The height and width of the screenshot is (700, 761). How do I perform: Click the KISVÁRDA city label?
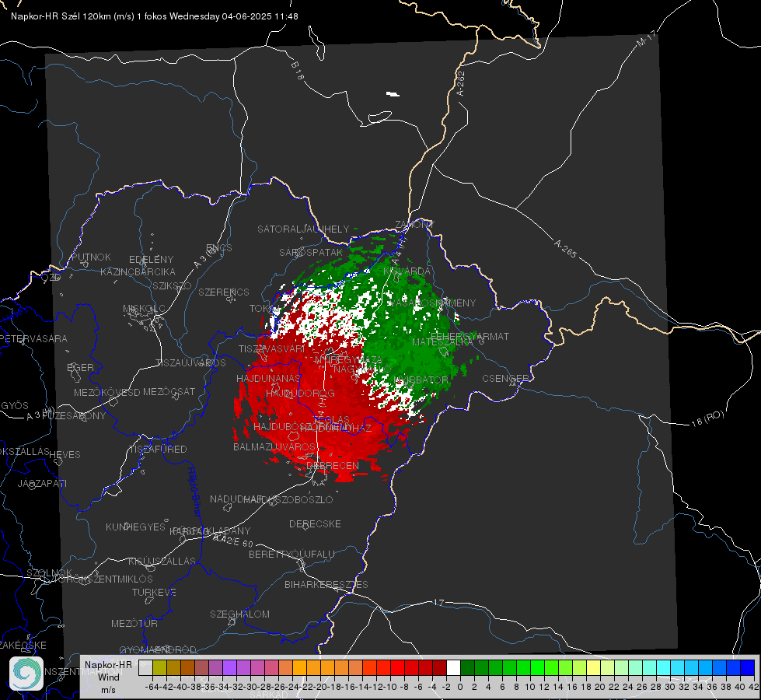(x=407, y=271)
